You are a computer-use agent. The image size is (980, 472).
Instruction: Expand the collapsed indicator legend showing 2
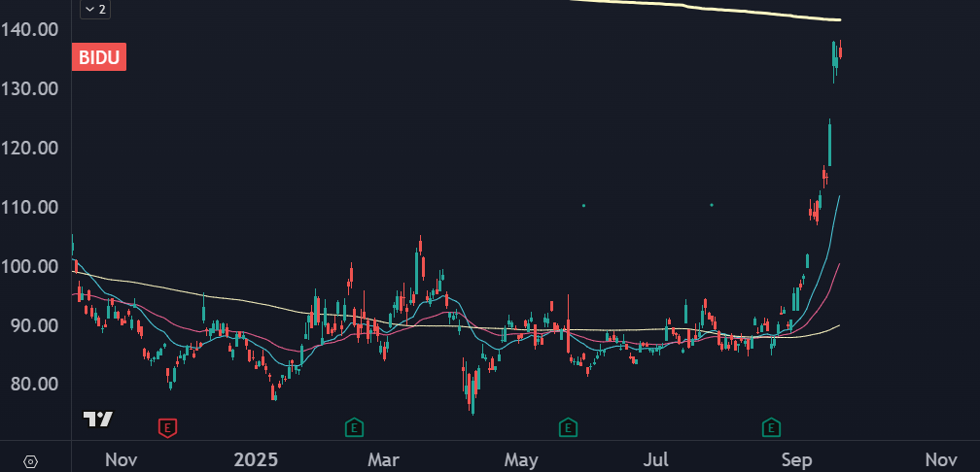click(95, 10)
